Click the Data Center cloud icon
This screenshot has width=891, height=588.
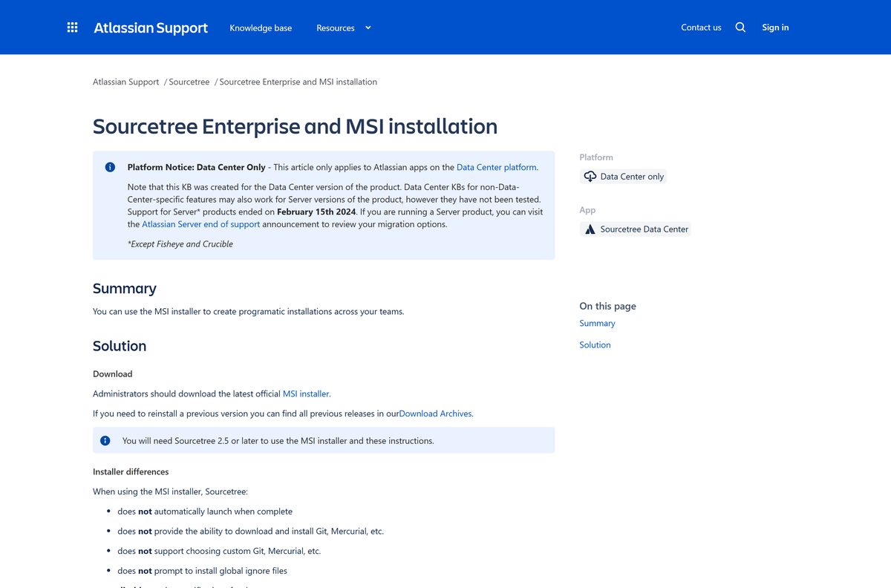(x=590, y=177)
